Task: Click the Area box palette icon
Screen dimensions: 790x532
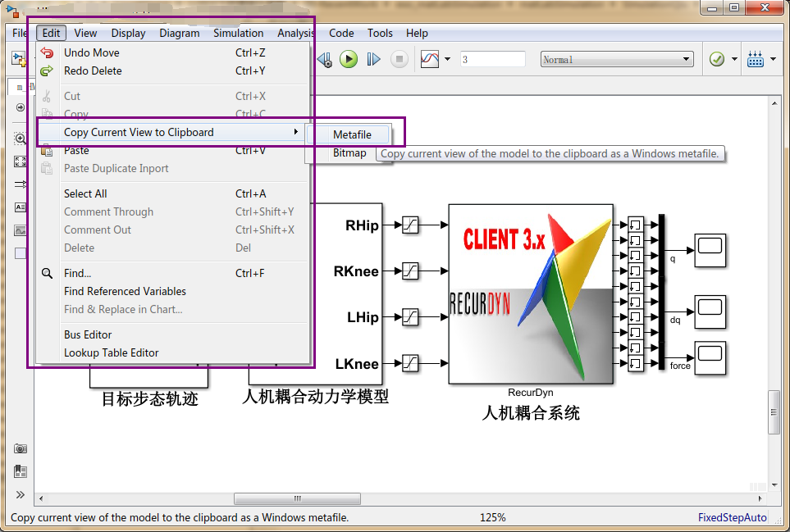Action: [x=21, y=253]
